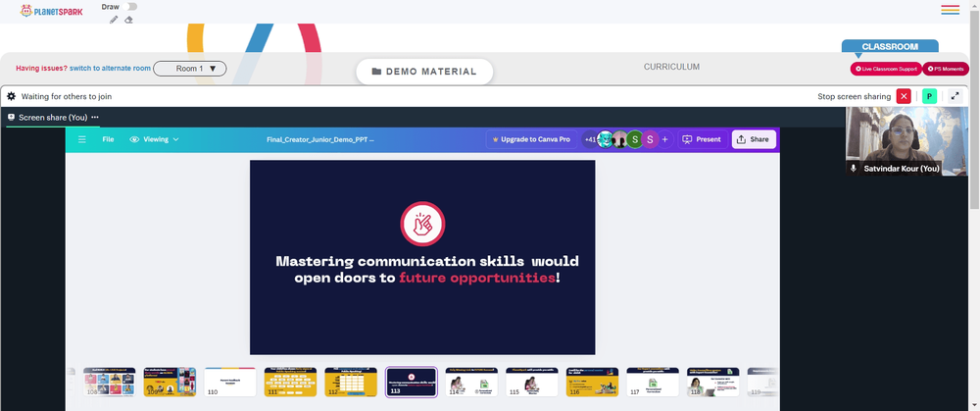
Task: Open the Canva File menu
Action: pos(108,139)
